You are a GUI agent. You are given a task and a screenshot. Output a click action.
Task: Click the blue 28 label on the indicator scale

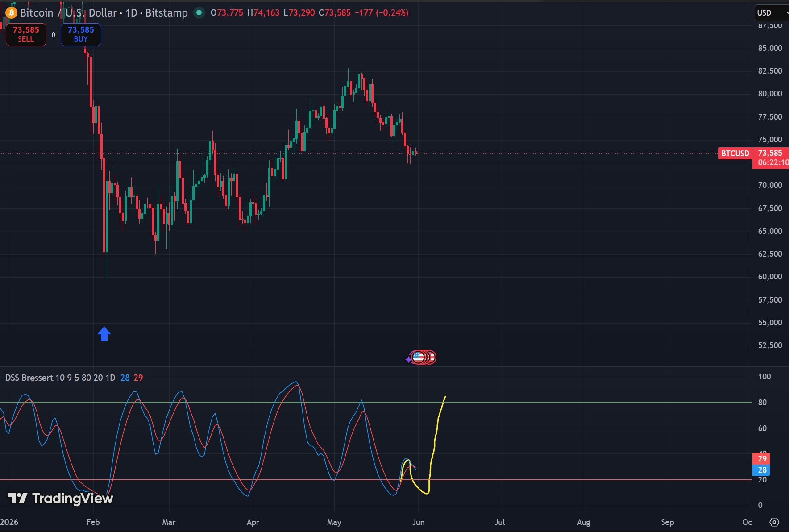point(762,470)
